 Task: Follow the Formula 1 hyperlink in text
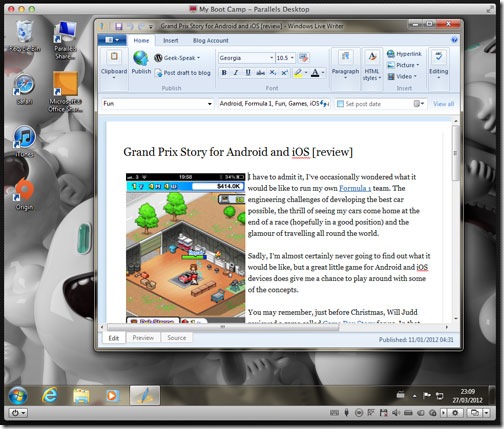355,188
